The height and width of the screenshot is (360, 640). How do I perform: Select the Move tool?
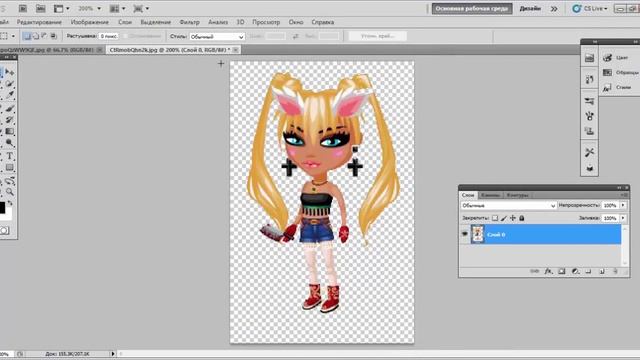coord(9,72)
